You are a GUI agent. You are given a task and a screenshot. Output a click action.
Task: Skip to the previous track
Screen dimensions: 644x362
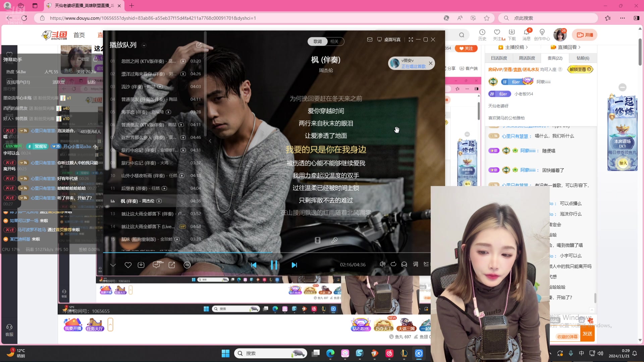tap(254, 265)
